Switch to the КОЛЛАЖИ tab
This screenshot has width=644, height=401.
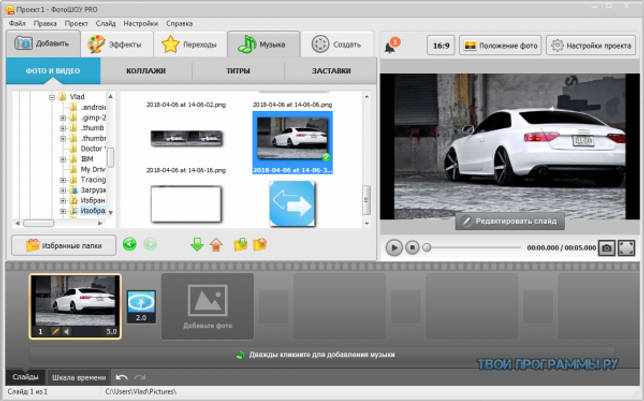146,71
